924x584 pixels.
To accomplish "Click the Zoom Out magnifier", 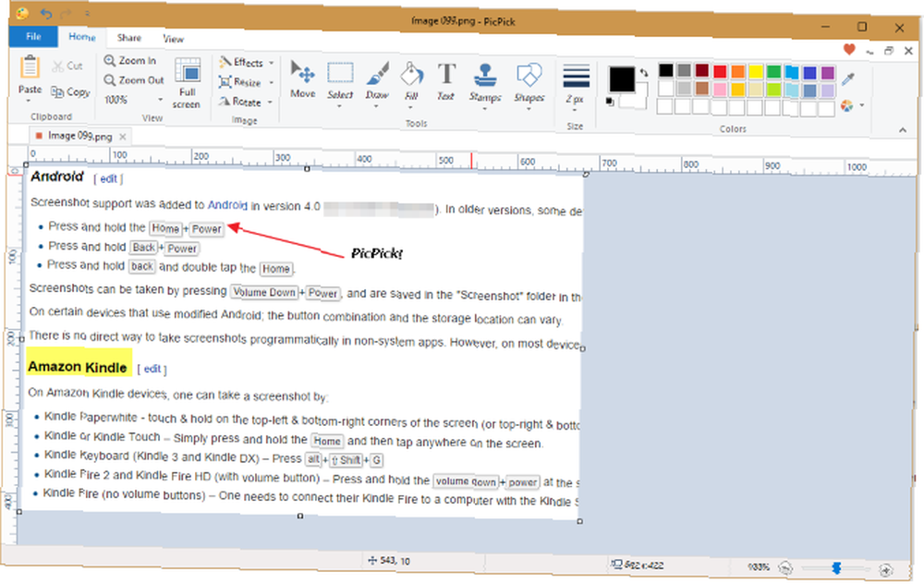I will (x=110, y=79).
